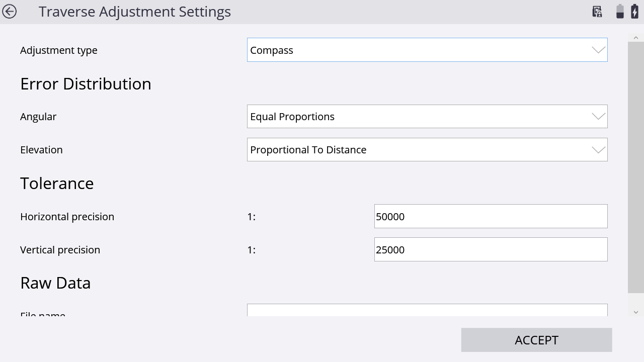Click the Error Distribution heading

[x=86, y=83]
